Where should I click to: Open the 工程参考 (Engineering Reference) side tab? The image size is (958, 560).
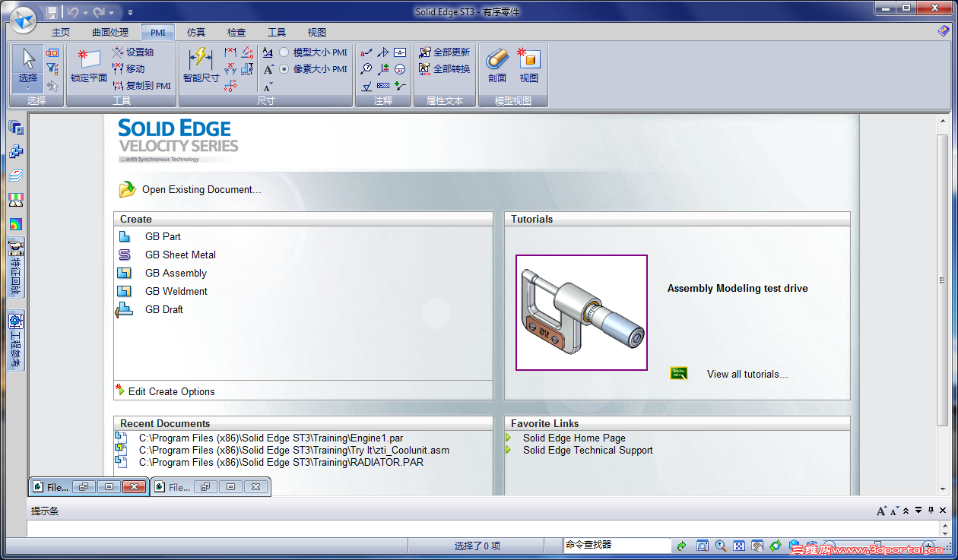(x=16, y=341)
